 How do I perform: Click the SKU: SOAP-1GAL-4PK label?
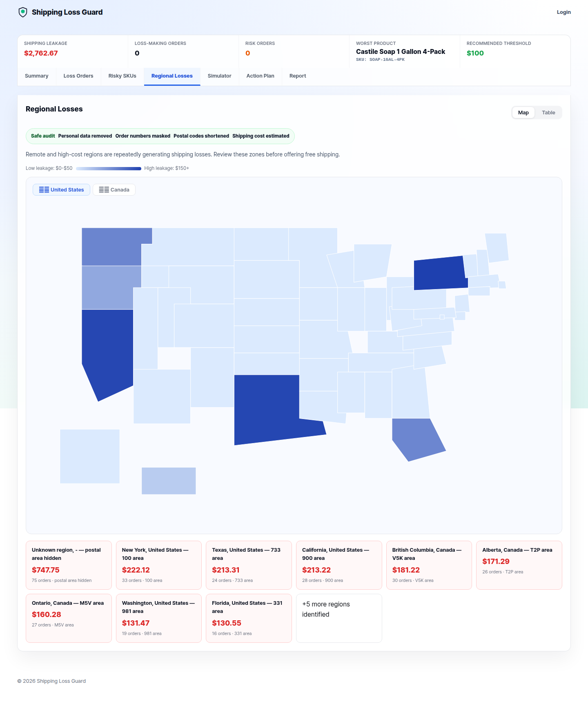coord(380,60)
